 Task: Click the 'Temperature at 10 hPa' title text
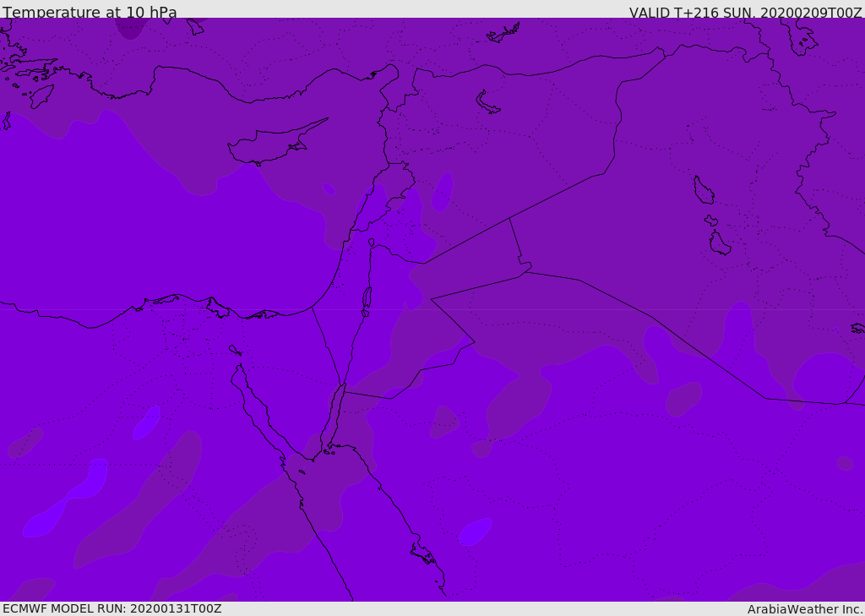(90, 12)
